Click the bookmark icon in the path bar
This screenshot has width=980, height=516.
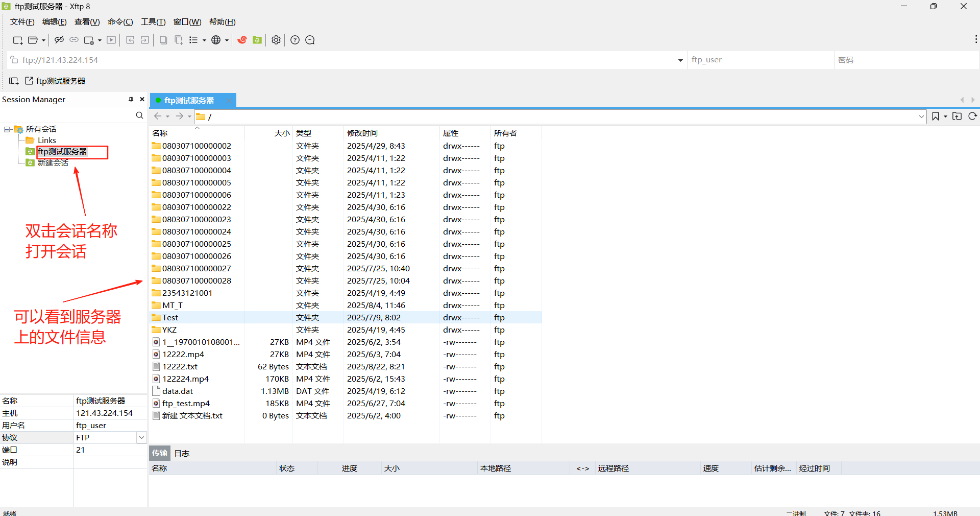coord(935,116)
